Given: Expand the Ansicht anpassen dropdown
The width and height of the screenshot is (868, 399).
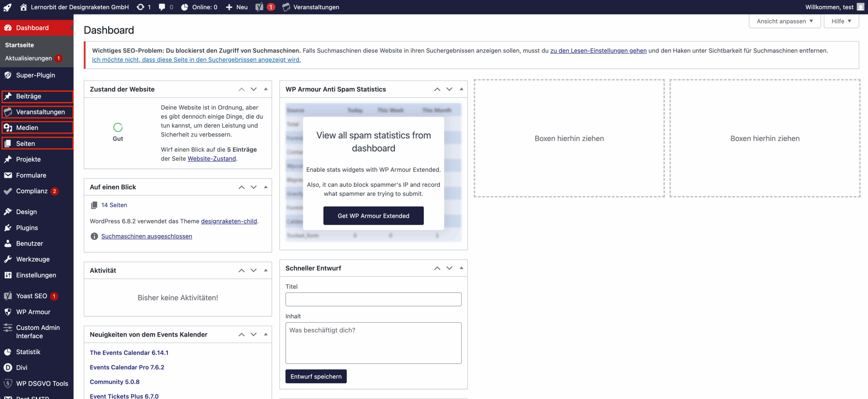Looking at the screenshot, I should tap(784, 21).
